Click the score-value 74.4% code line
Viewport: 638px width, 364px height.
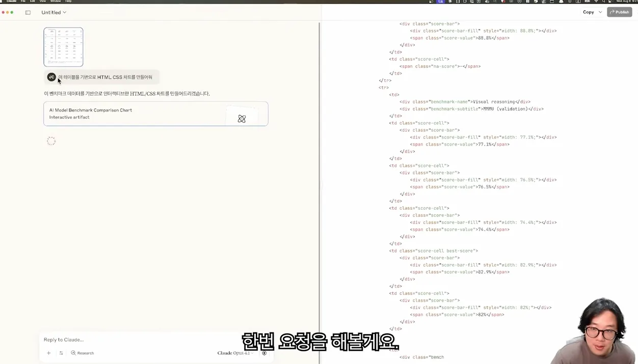pos(459,230)
